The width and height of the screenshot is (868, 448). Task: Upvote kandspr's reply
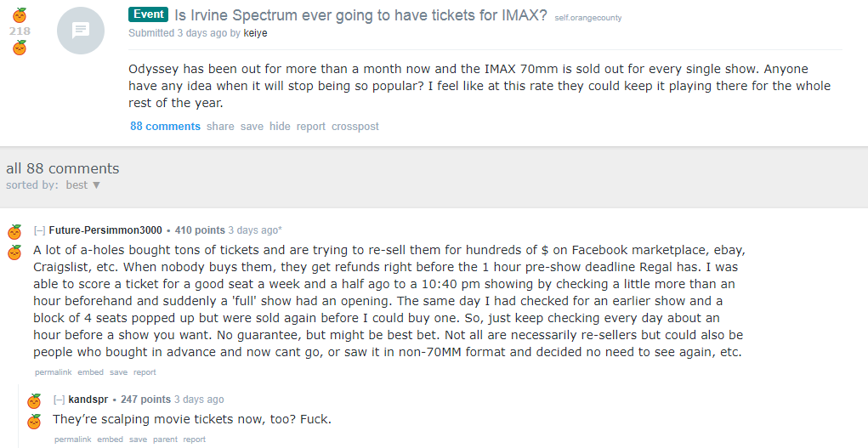[x=34, y=400]
